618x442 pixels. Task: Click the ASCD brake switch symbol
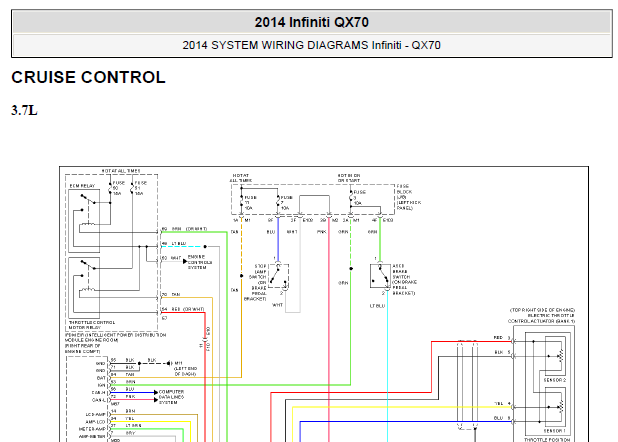tap(380, 276)
